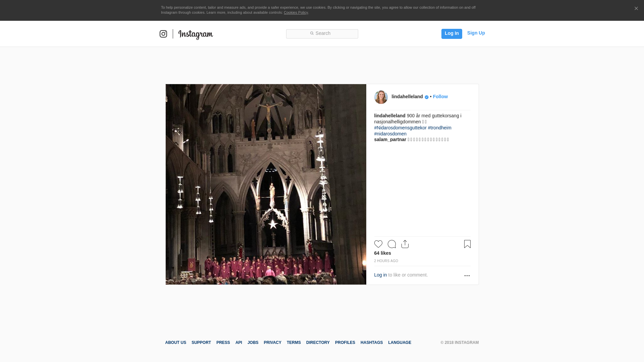Dismiss the cookie notice banner
Image resolution: width=644 pixels, height=362 pixels.
(636, 9)
